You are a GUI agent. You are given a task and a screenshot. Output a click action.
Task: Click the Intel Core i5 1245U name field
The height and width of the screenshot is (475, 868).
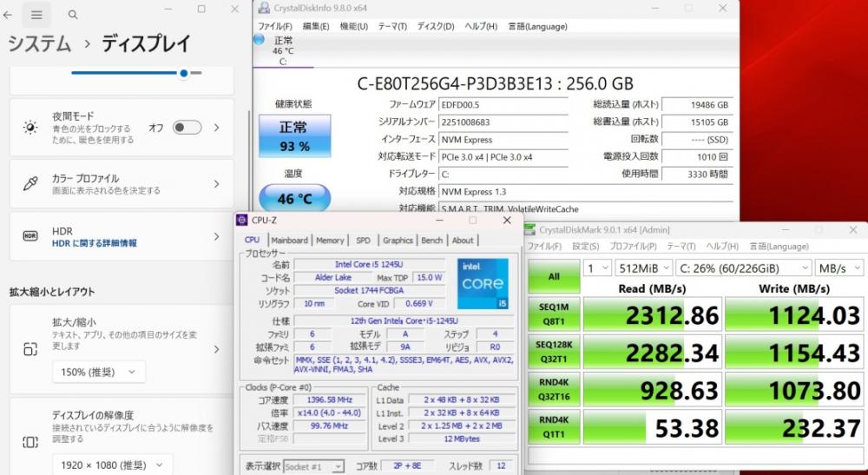[x=369, y=264]
